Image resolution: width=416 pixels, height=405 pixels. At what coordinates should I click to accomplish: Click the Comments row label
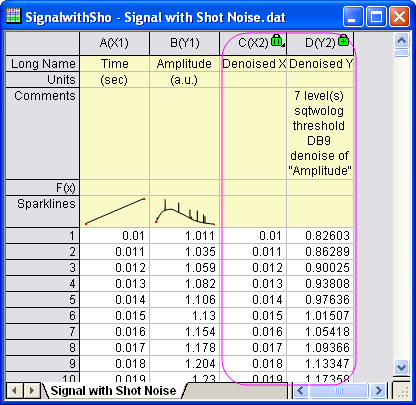pyautogui.click(x=43, y=133)
